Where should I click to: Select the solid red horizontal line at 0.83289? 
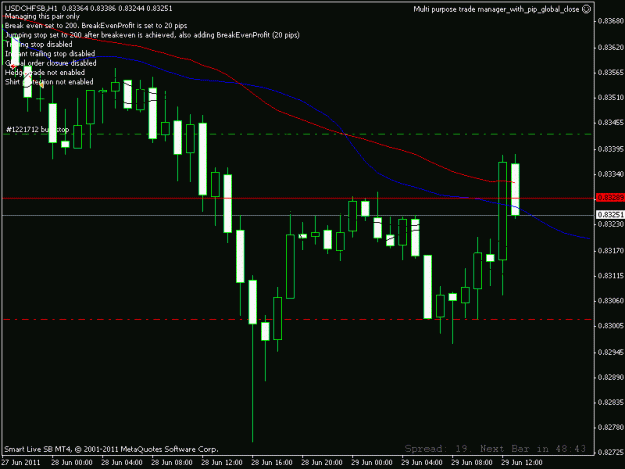[x=298, y=198]
